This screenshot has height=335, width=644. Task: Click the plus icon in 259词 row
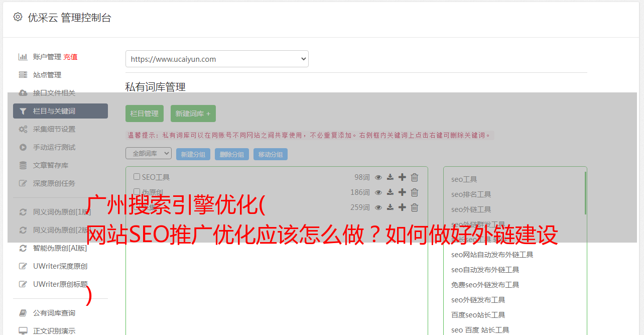coord(402,207)
